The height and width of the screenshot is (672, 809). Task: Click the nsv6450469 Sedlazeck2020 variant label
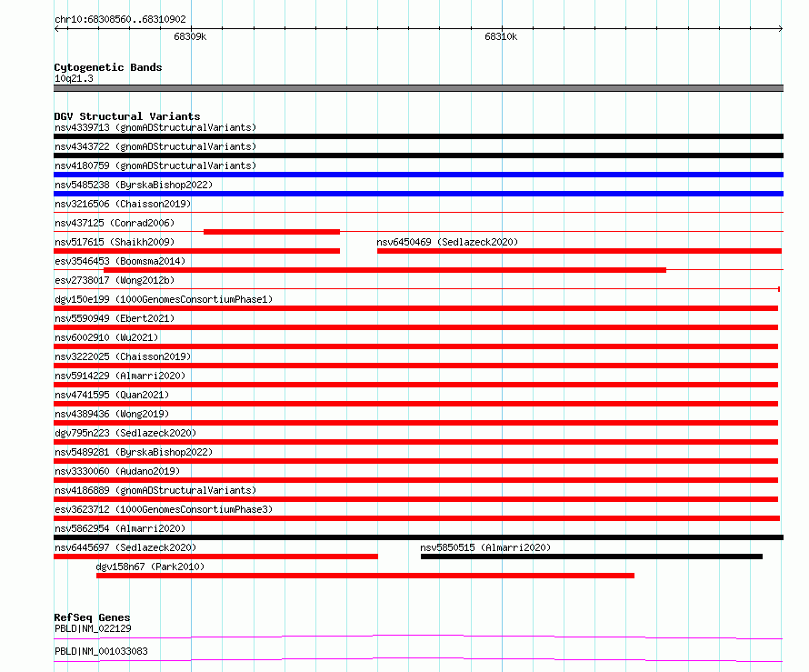(447, 242)
